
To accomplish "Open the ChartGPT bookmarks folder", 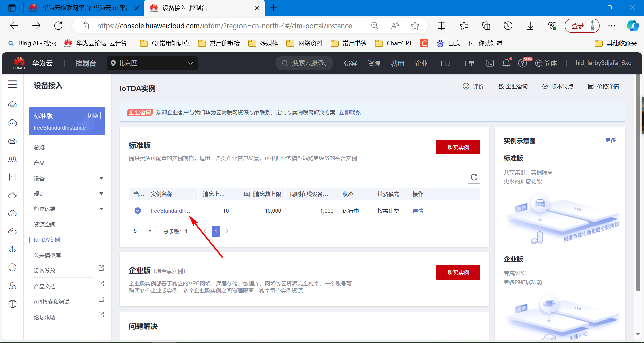I will 394,43.
